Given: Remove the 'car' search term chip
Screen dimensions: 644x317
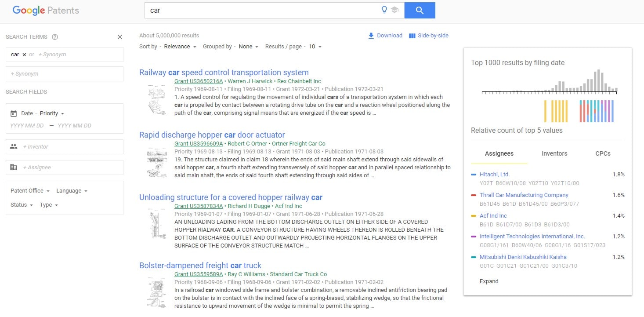Looking at the screenshot, I should [24, 55].
